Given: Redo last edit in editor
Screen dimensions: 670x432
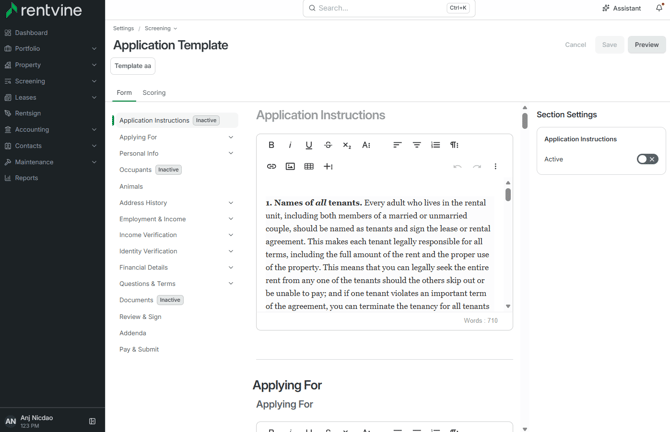Looking at the screenshot, I should (x=476, y=166).
